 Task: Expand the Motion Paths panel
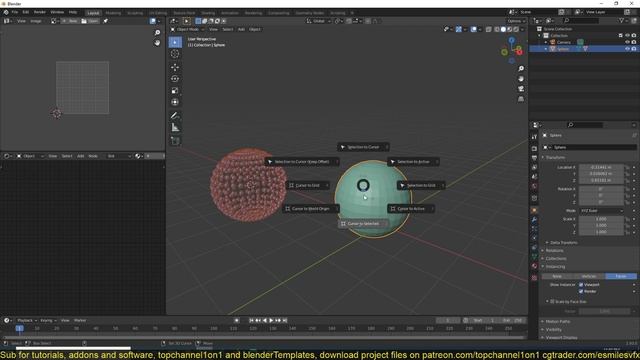pos(558,322)
